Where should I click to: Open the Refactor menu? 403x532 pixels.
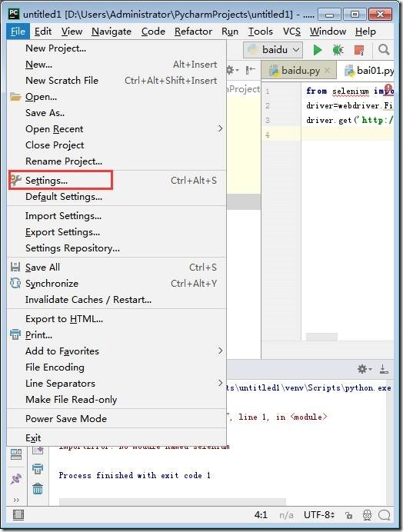coord(193,32)
